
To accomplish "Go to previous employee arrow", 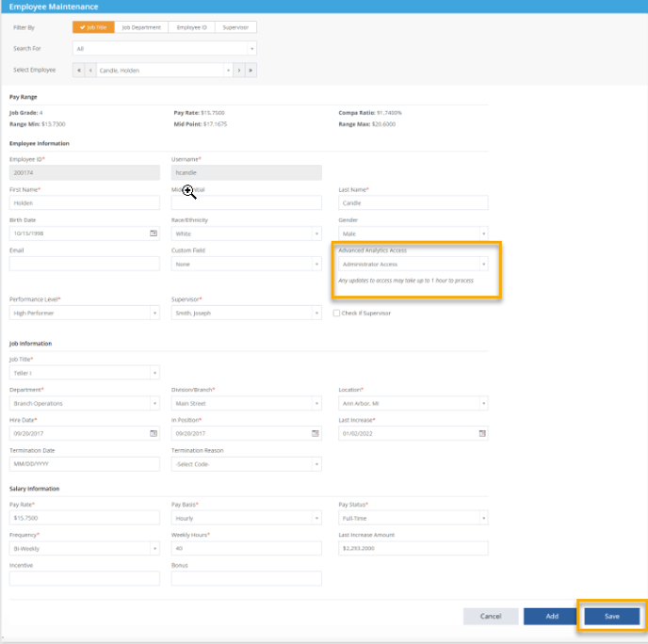I will pyautogui.click(x=90, y=71).
